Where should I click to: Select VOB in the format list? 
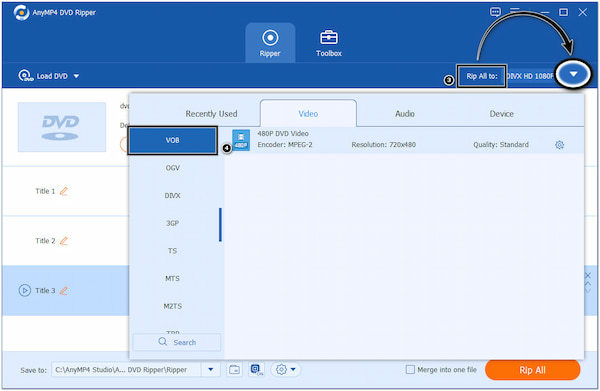[173, 140]
